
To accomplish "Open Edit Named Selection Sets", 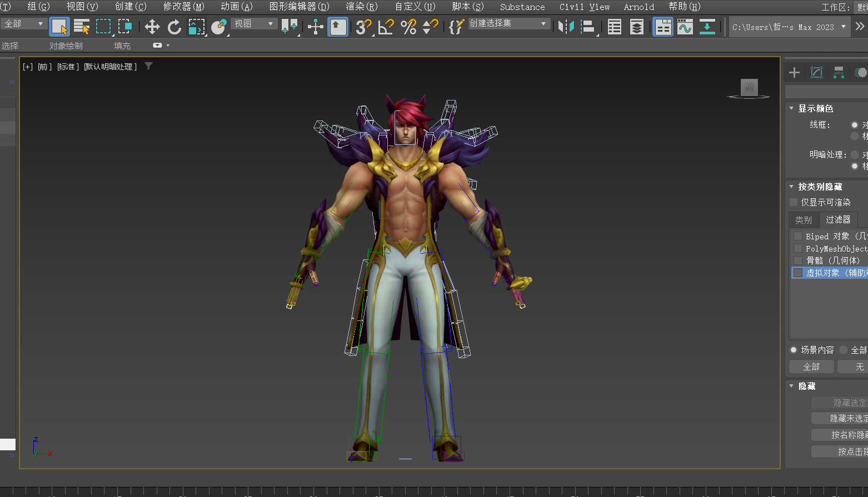I will tap(456, 27).
